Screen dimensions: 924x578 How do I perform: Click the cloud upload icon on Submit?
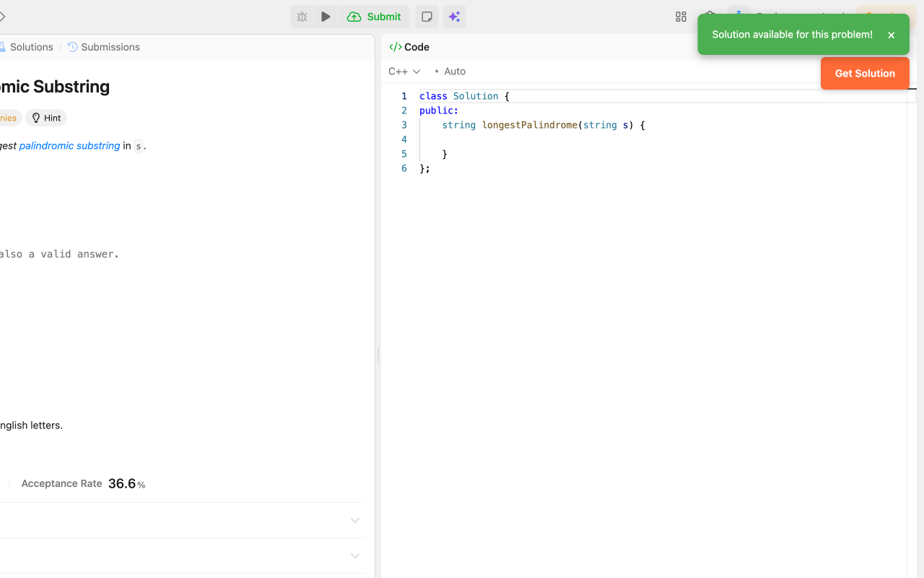tap(354, 17)
